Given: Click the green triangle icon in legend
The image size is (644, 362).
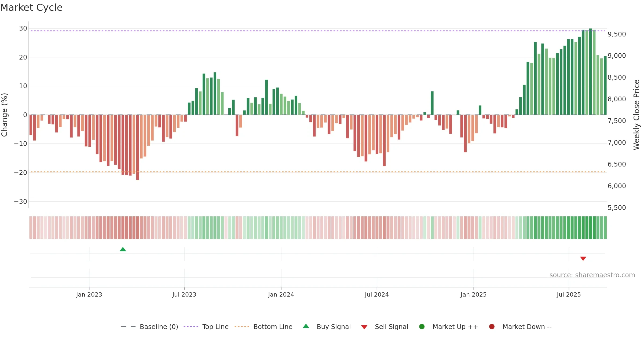Looking at the screenshot, I should (x=306, y=326).
